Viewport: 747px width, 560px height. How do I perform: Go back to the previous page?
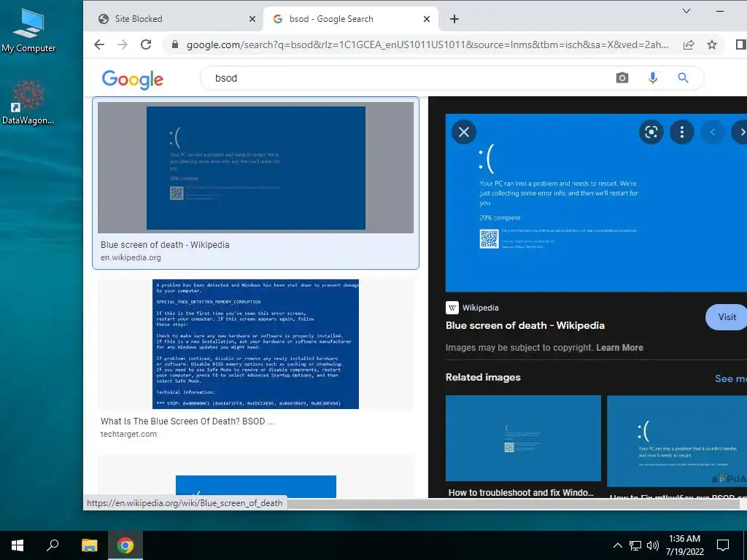pos(99,44)
